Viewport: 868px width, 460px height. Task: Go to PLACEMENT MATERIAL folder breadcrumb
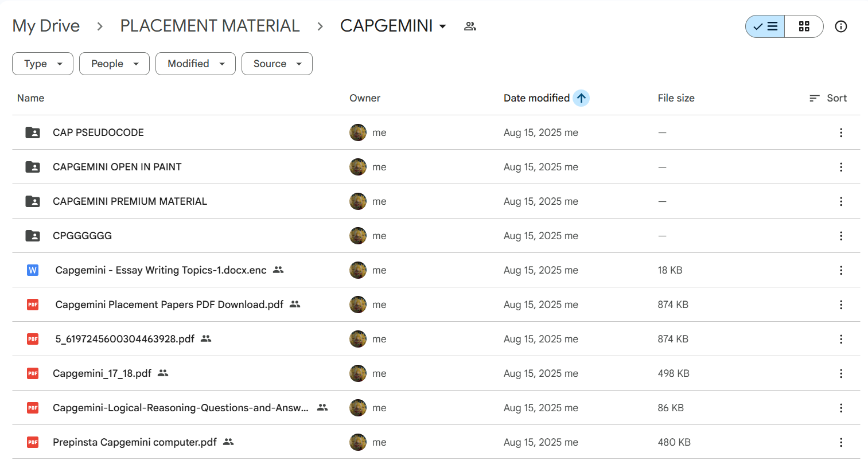209,26
